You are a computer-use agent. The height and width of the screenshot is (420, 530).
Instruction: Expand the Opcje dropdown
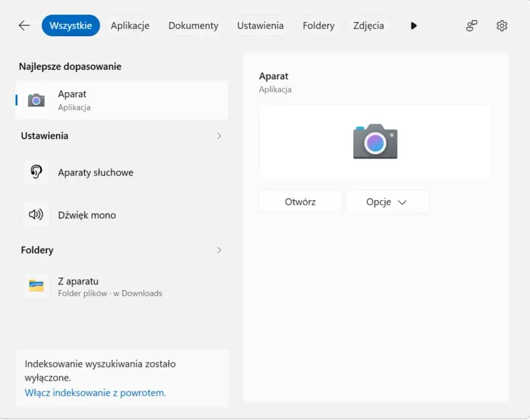tap(387, 202)
